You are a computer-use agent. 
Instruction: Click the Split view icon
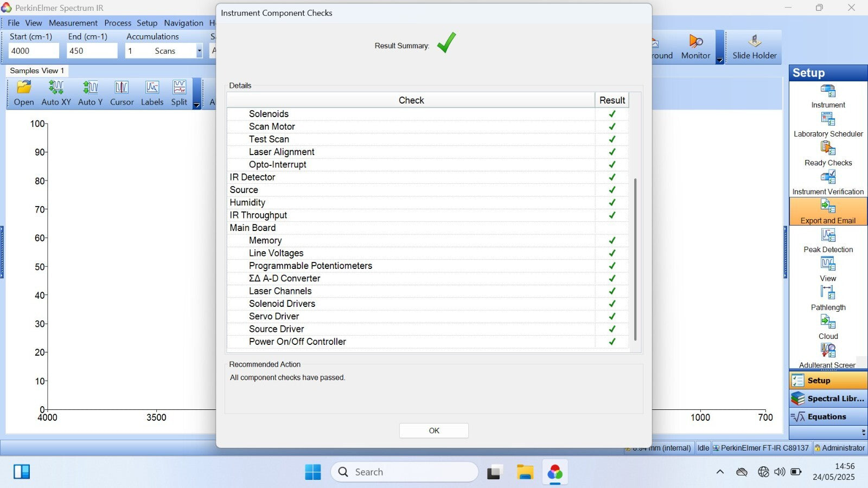tap(179, 93)
